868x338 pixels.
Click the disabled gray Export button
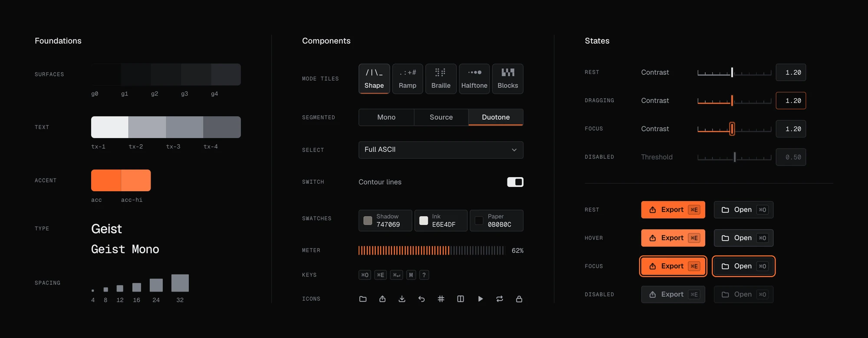click(673, 295)
